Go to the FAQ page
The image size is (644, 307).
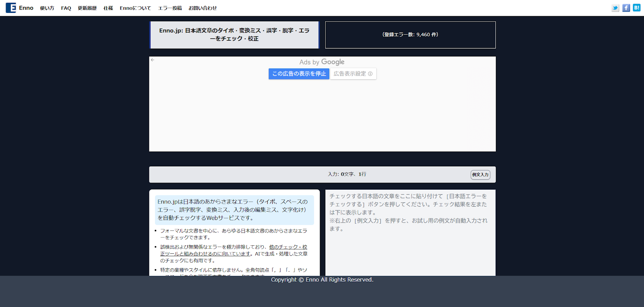(66, 8)
